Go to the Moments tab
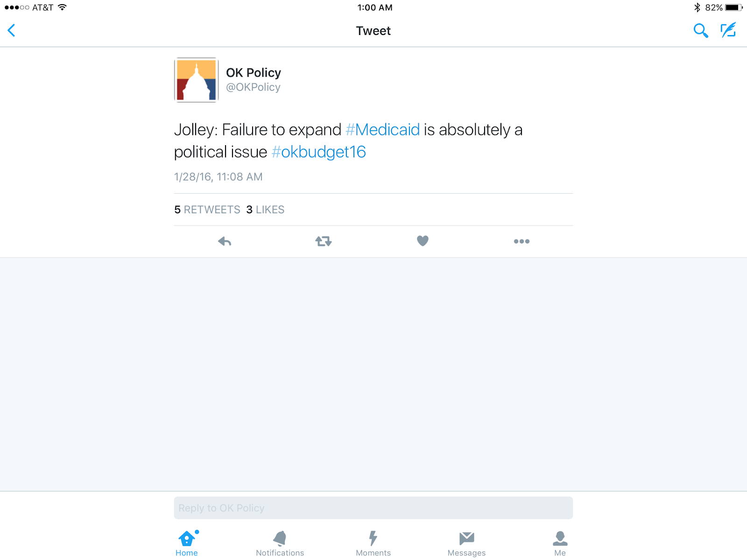Viewport: 747px width, 560px height. (373, 544)
